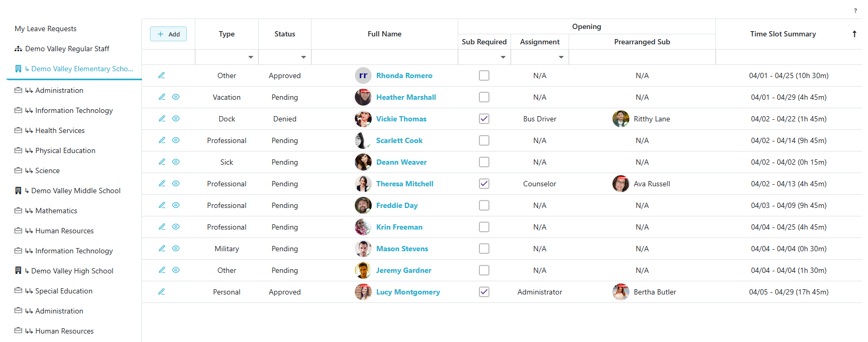Open the Type column filter dropdown
The width and height of the screenshot is (868, 342).
pyautogui.click(x=251, y=57)
